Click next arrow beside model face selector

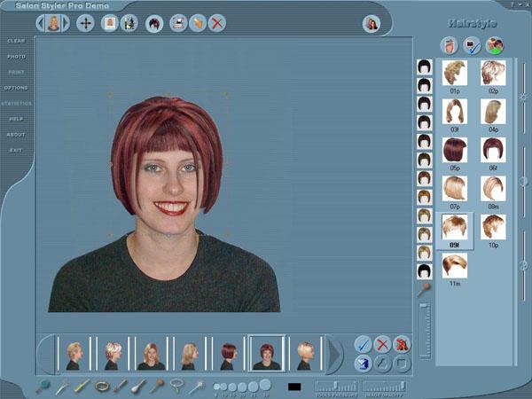[x=66, y=23]
